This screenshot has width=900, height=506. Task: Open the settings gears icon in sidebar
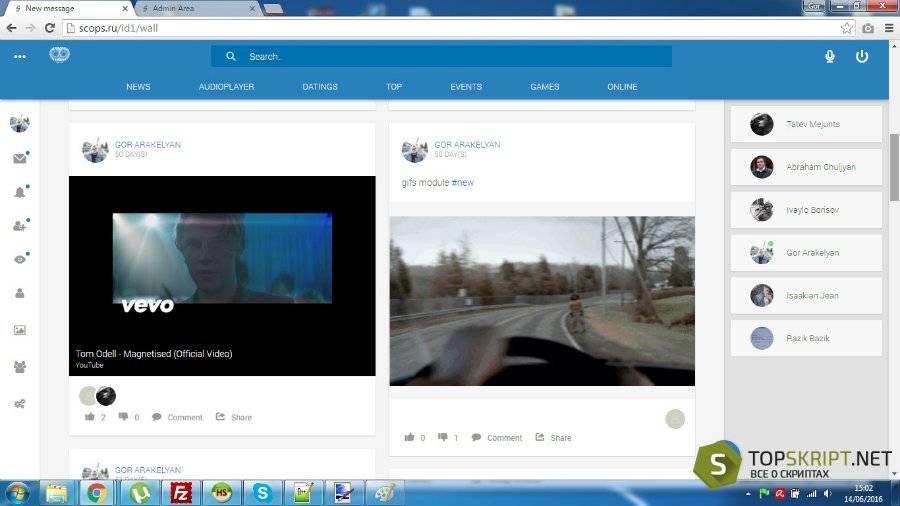[x=20, y=404]
